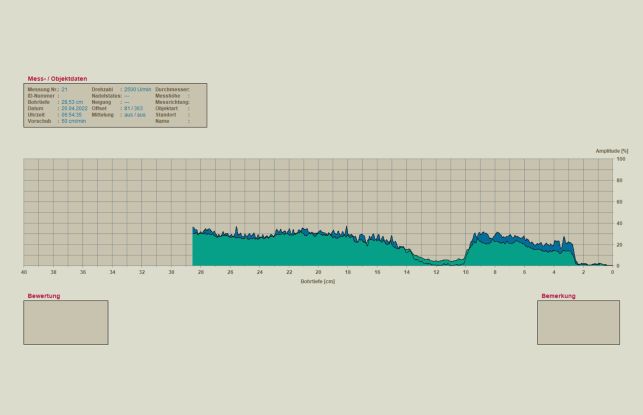Select the Uhrzeit value 09:54:35

[71, 114]
